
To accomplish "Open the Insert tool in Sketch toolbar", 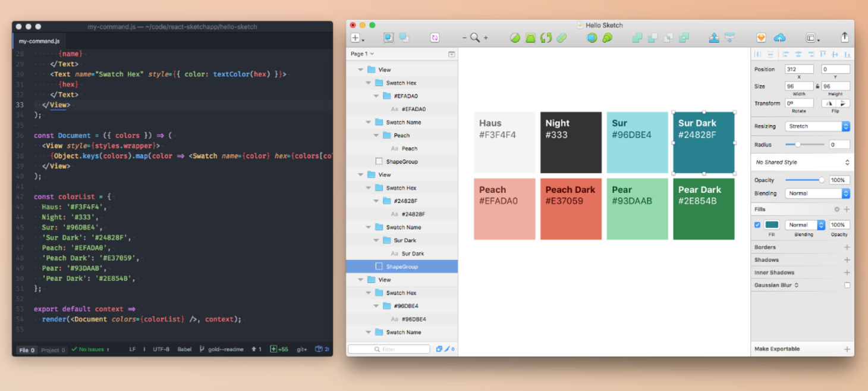I will pos(357,37).
